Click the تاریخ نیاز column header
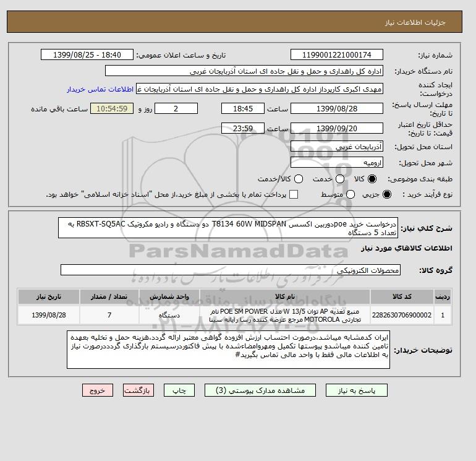 tap(49, 296)
